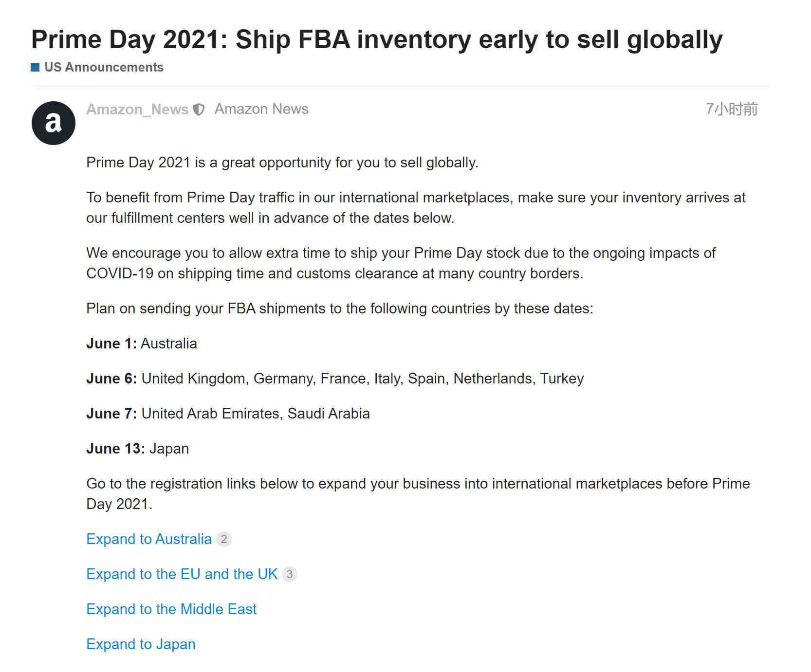Click the bold June 6: date label
Screen dimensions: 811x672
coord(111,379)
